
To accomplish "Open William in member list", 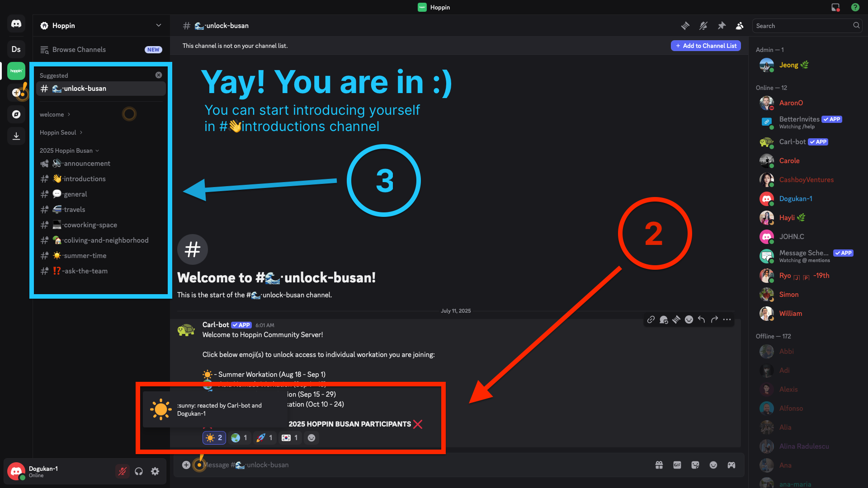I will (x=807, y=314).
